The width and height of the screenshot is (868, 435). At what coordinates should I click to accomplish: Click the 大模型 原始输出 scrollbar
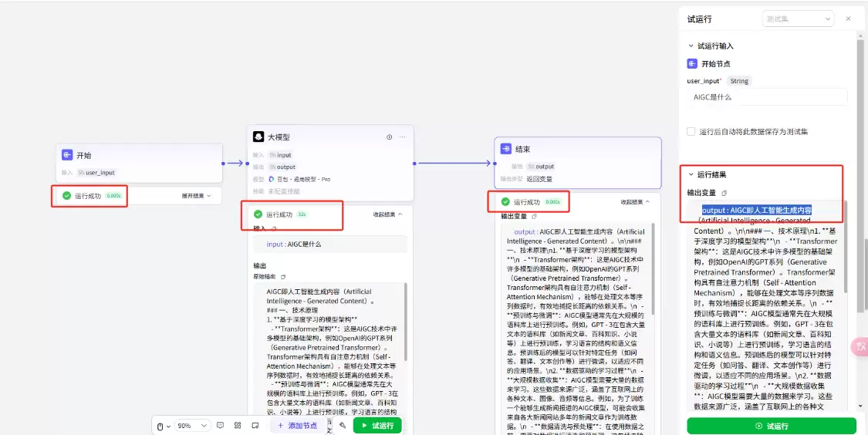click(407, 321)
